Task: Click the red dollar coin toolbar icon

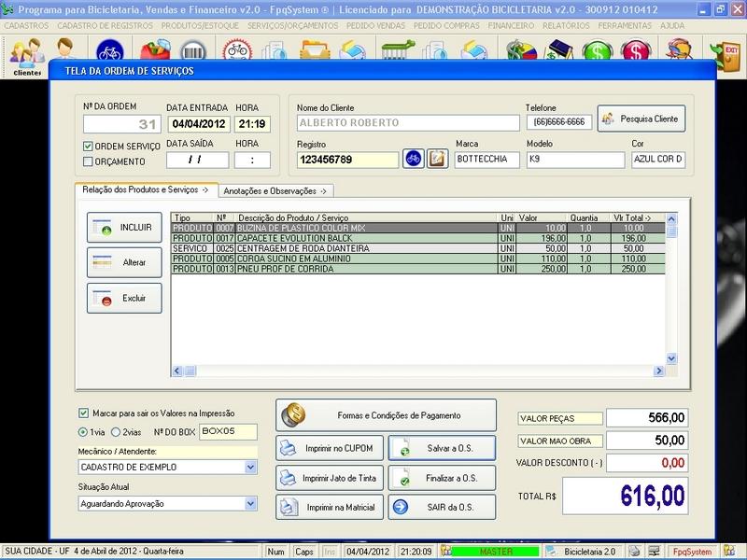Action: pos(634,49)
